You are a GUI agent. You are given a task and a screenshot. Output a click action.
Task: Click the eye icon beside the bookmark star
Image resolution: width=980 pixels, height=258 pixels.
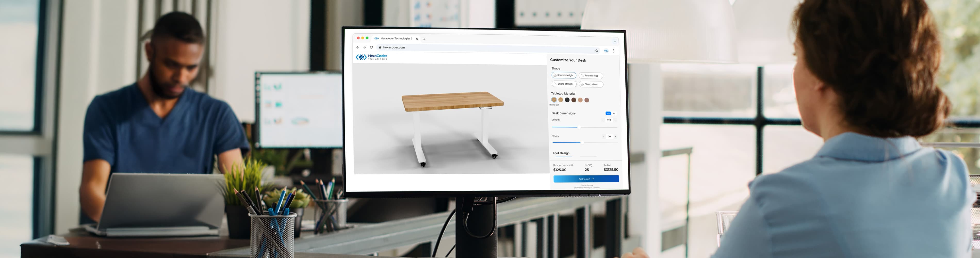606,51
